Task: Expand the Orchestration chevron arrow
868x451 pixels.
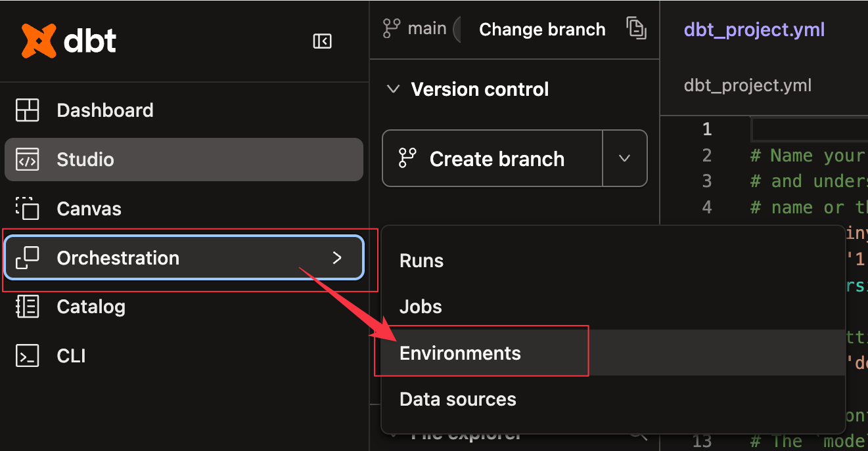Action: (x=337, y=258)
